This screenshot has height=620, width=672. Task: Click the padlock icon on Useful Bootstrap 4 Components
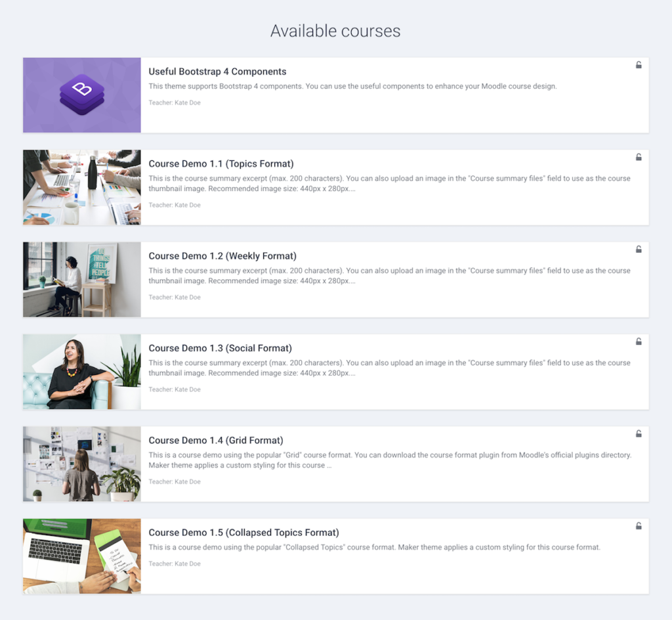point(638,64)
